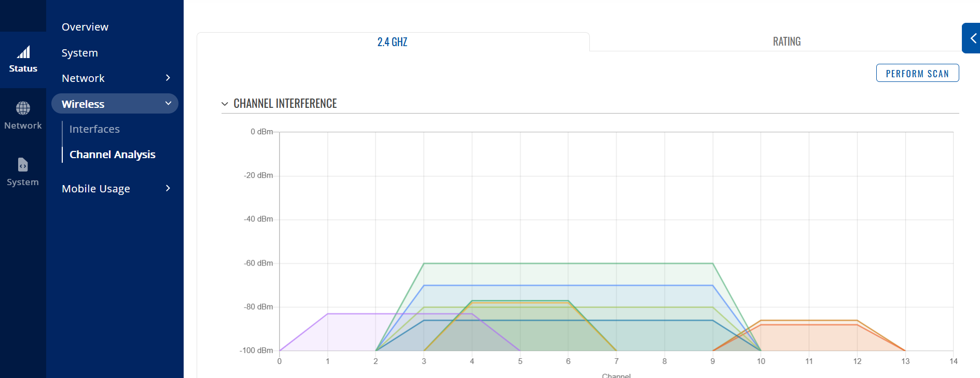Click the blue -70 dBm signal line
Viewport: 980px width, 378px height.
tap(568, 285)
